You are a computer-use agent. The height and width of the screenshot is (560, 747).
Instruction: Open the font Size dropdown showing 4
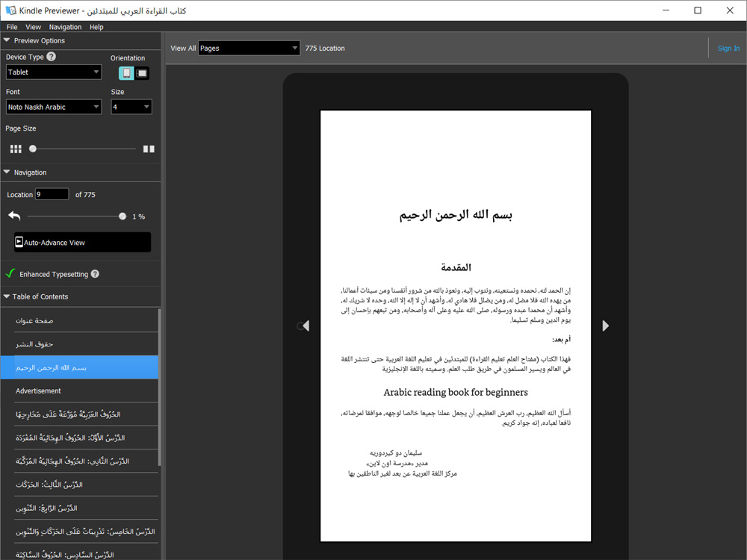(131, 107)
